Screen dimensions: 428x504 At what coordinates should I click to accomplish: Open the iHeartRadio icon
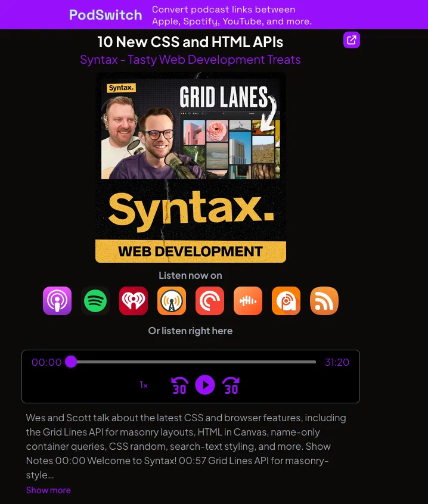(134, 301)
